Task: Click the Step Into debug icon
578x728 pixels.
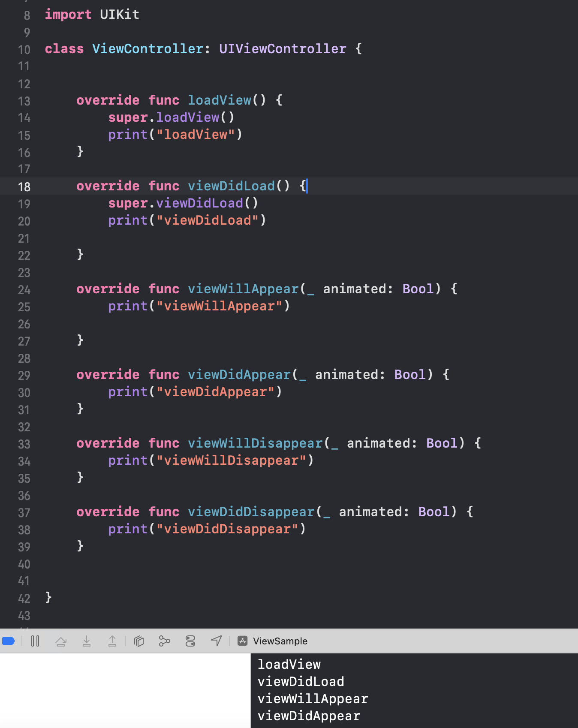Action: [x=87, y=641]
